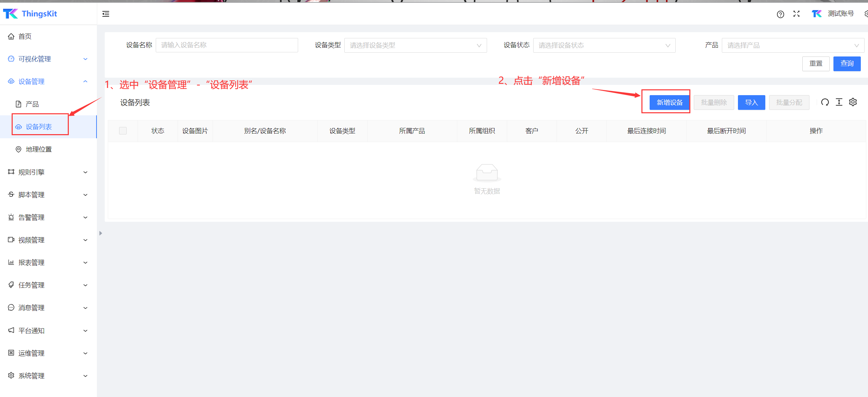The image size is (868, 397).
Task: Click the row density icon
Action: [x=839, y=102]
